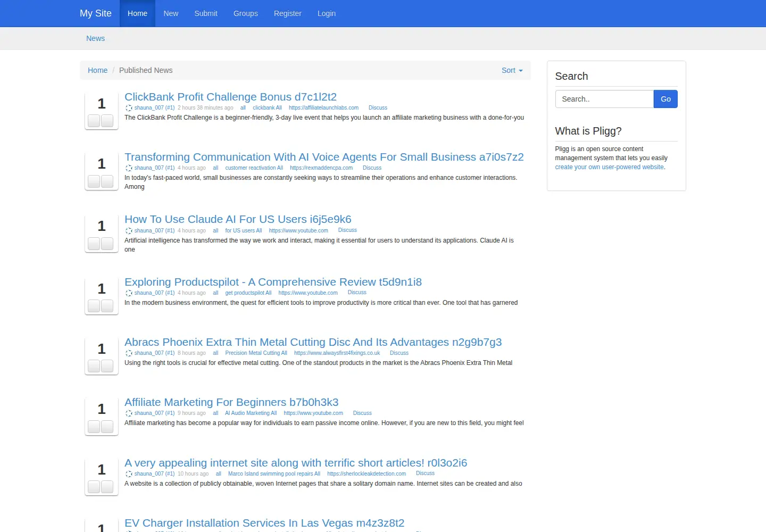Click the avatar icon on the Claude AI story
The width and height of the screenshot is (766, 532).
(129, 231)
